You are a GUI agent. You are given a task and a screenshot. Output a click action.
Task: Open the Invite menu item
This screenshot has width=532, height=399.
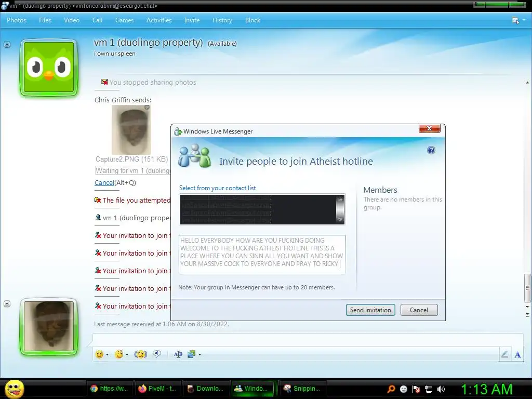point(192,20)
